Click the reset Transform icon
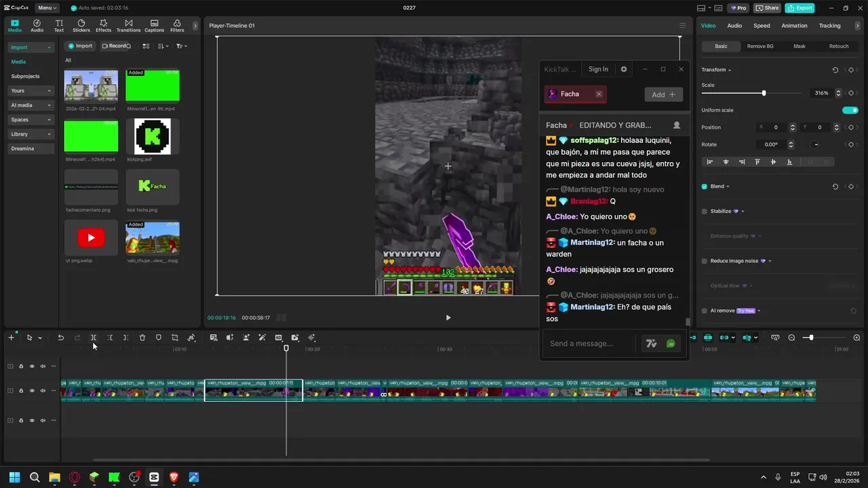This screenshot has height=488, width=868. (835, 70)
